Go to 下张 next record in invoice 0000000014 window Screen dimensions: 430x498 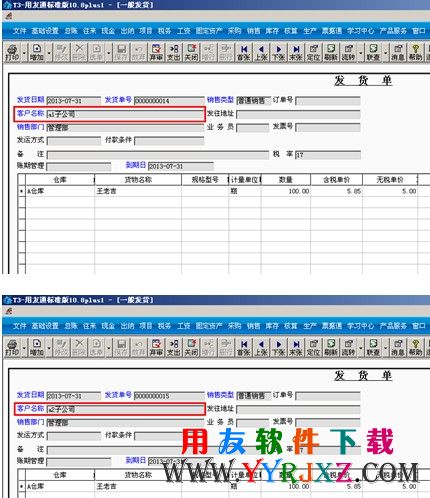pos(278,52)
